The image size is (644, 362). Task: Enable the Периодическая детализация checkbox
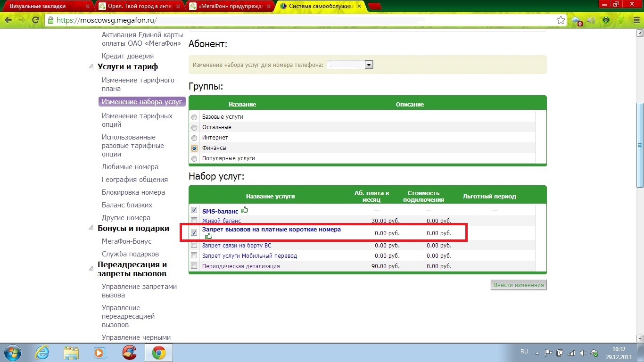[194, 266]
